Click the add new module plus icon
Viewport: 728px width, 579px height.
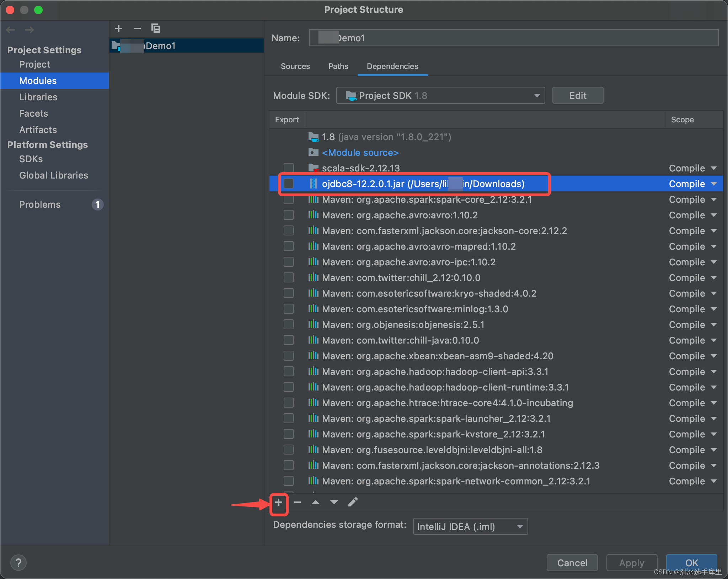tap(119, 28)
